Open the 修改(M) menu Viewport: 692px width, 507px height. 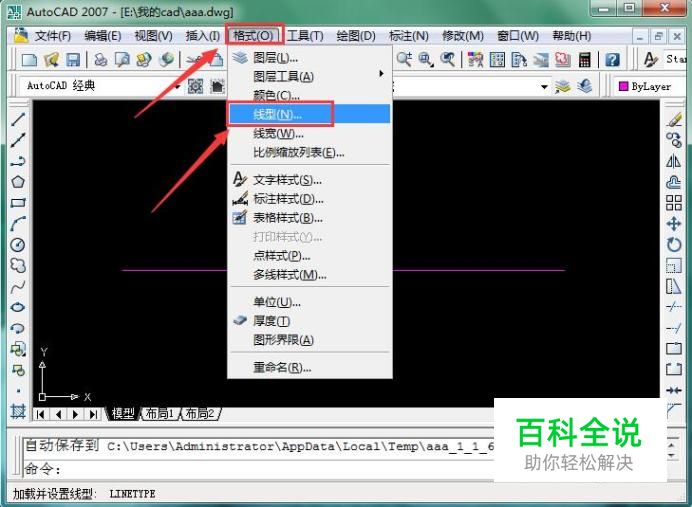tap(463, 36)
